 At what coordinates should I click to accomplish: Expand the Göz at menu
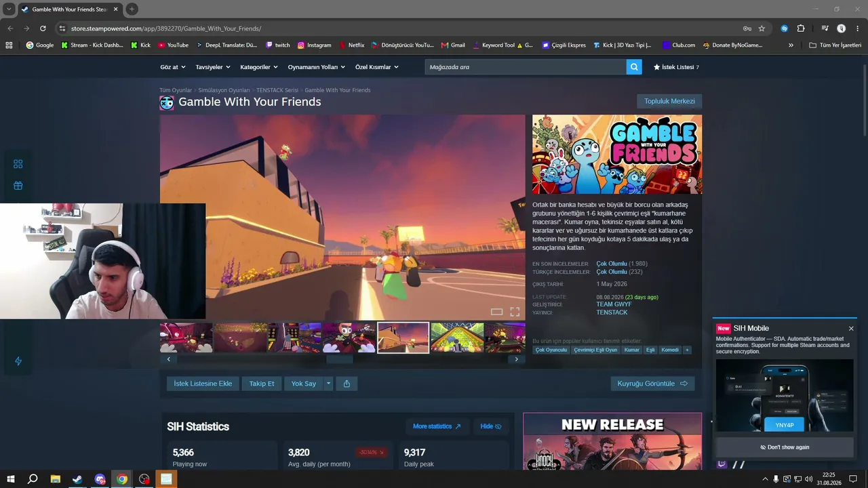pos(172,67)
